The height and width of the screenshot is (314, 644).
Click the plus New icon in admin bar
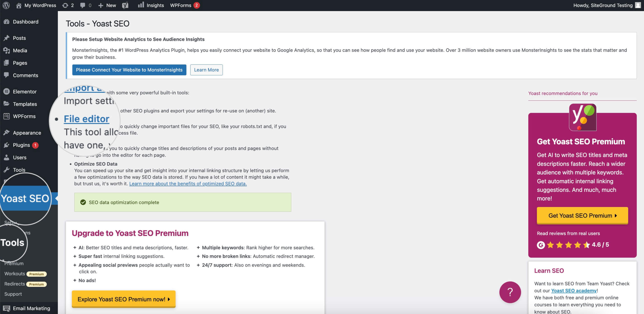point(101,5)
